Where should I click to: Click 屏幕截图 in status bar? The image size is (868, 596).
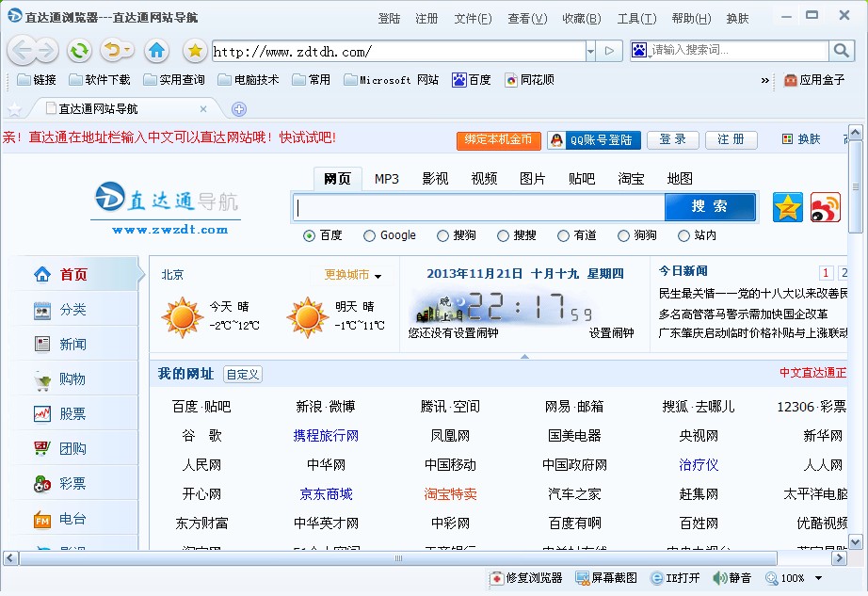[x=606, y=578]
